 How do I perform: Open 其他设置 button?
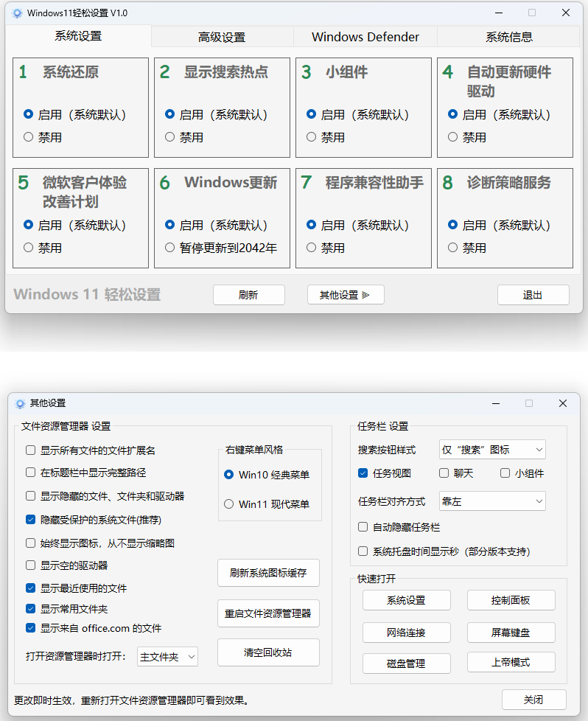[346, 295]
